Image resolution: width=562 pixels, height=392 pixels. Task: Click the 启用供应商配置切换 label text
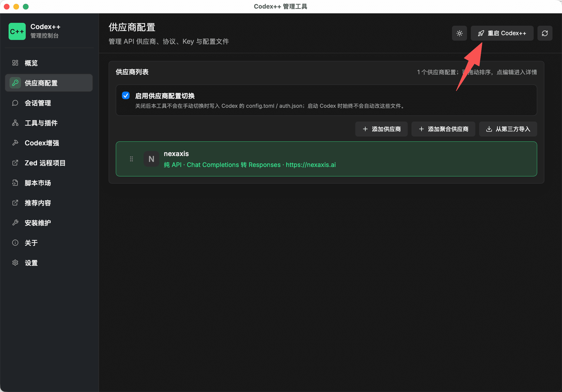coord(165,96)
